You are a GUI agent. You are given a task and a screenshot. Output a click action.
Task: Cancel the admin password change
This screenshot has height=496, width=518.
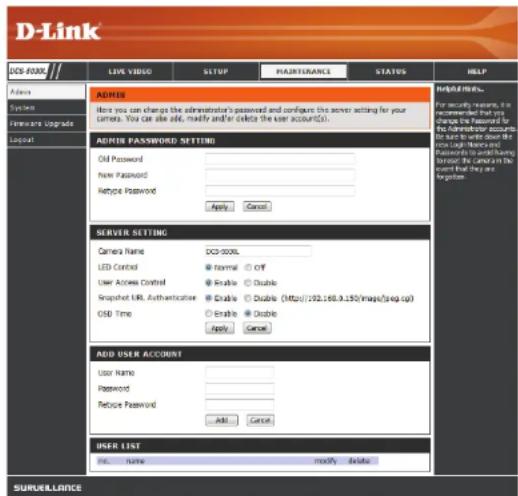(257, 207)
